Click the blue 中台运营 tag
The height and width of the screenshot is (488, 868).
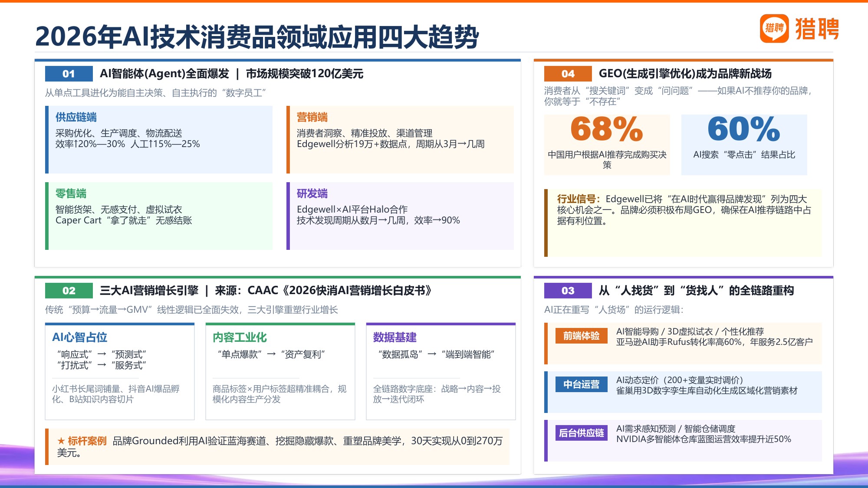point(582,384)
